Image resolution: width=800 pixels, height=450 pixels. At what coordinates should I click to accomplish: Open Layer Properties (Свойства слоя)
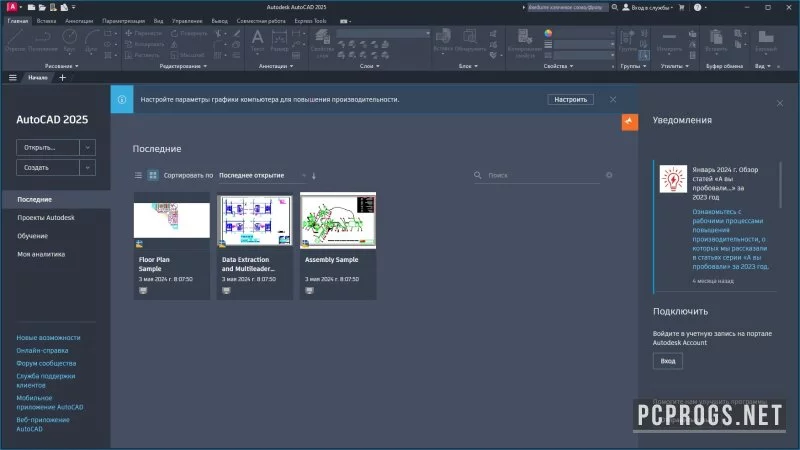point(322,43)
